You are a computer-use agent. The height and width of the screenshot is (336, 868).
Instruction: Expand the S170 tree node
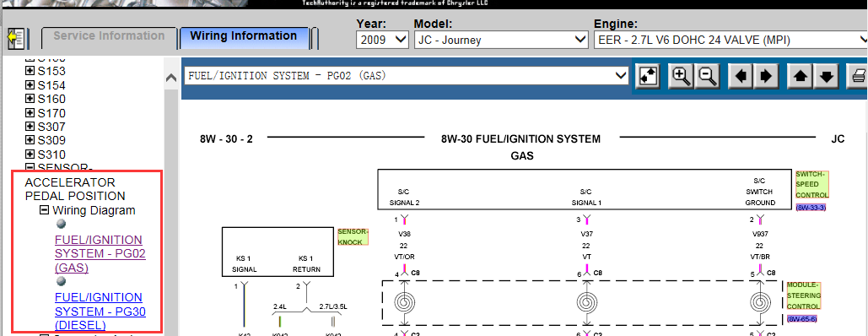pyautogui.click(x=30, y=113)
